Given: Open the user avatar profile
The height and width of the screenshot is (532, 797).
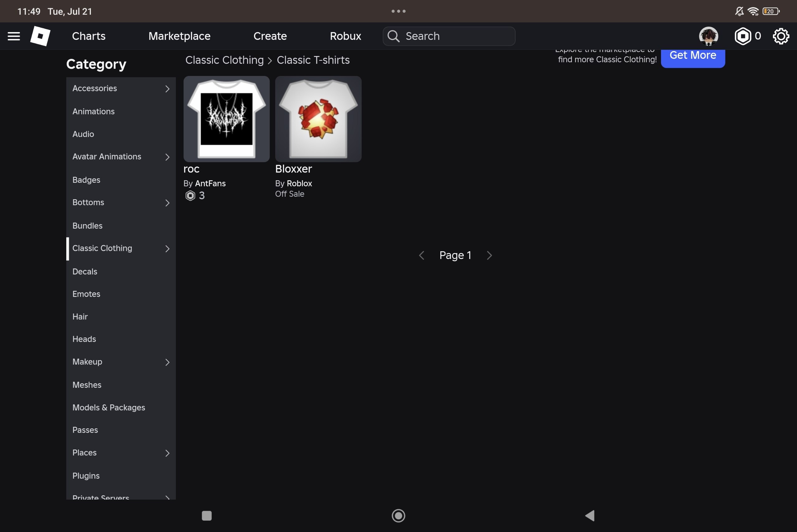Looking at the screenshot, I should click(709, 36).
